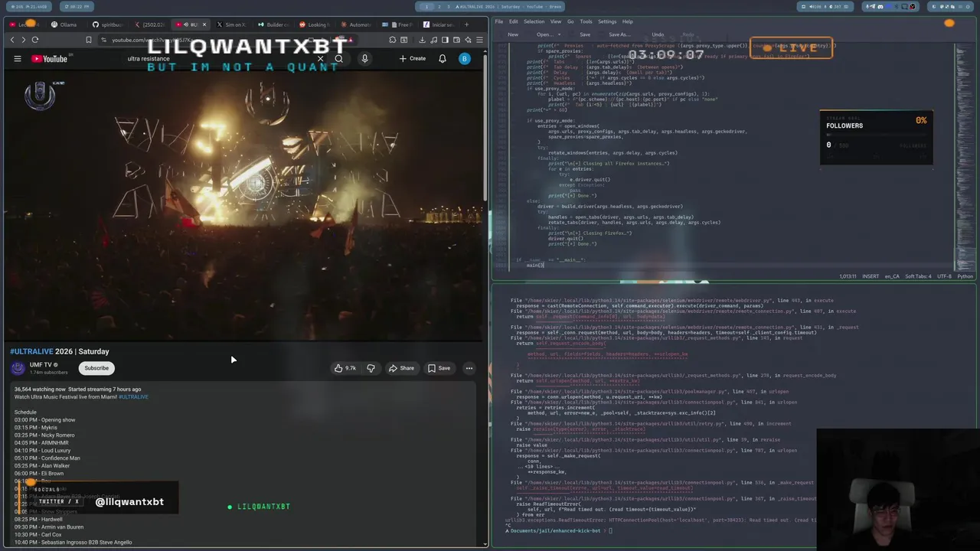Screen dimensions: 980x551
Task: Reload the YouTube page
Action: click(x=34, y=40)
